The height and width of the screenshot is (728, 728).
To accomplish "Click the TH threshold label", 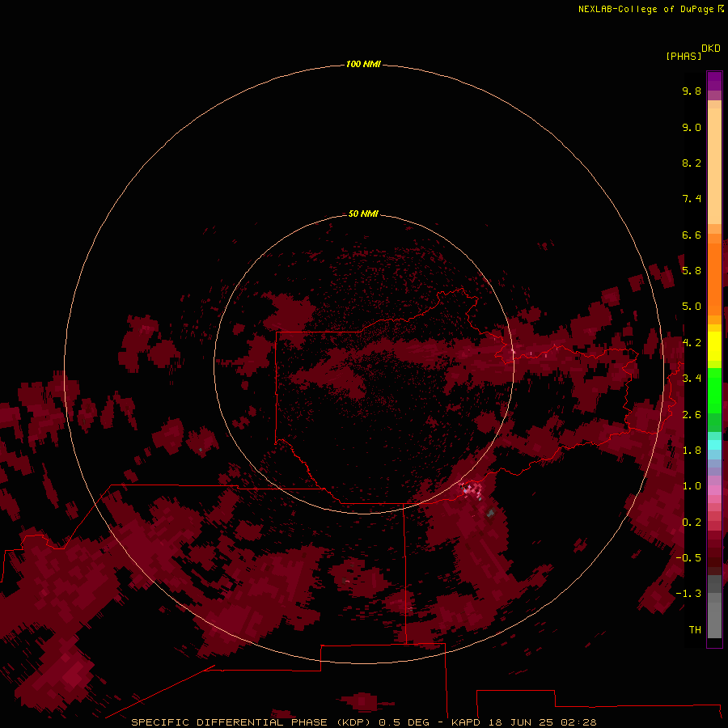I will [x=695, y=629].
